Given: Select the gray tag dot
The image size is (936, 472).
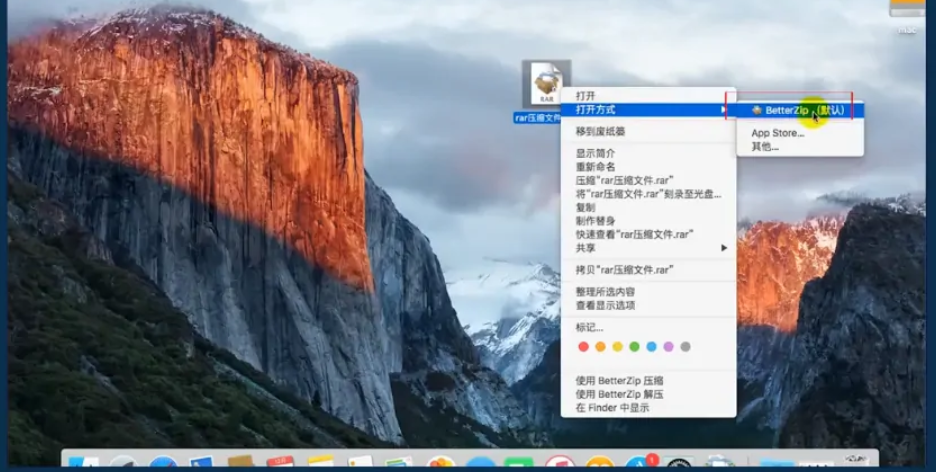Looking at the screenshot, I should point(685,347).
